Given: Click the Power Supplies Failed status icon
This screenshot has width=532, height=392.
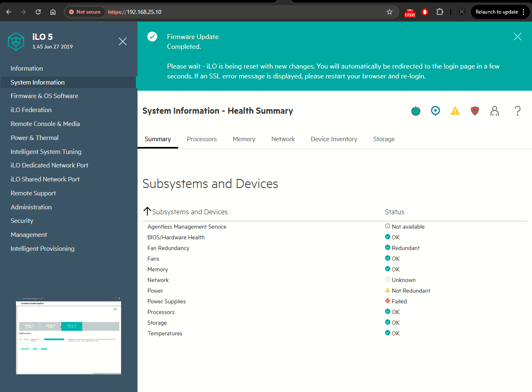Looking at the screenshot, I should click(x=388, y=301).
